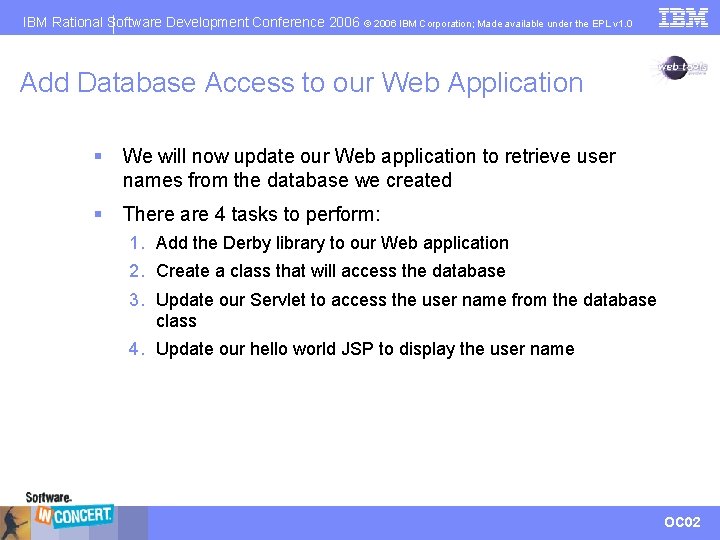Click the word 'class' ending step 3
The width and height of the screenshot is (720, 540).
pyautogui.click(x=176, y=321)
